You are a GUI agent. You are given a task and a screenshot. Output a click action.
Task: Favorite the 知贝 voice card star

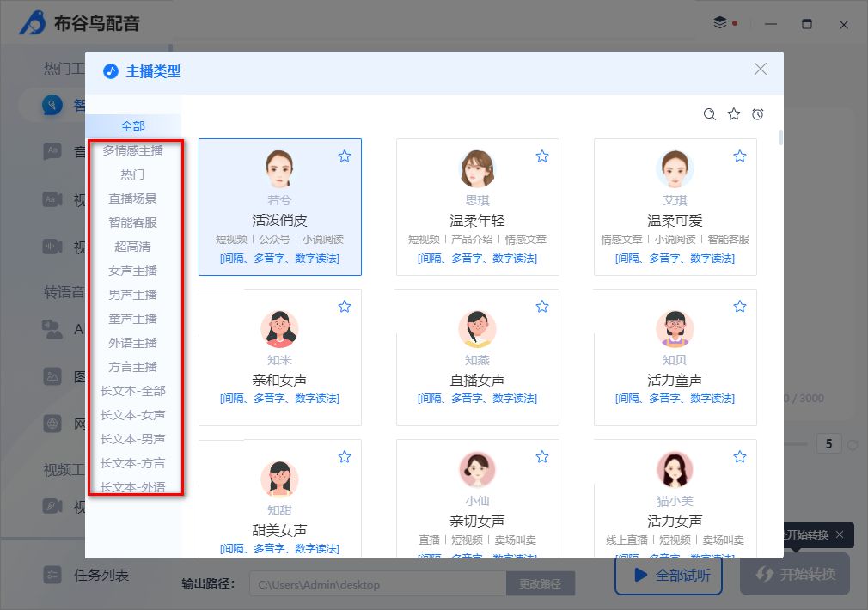click(740, 306)
